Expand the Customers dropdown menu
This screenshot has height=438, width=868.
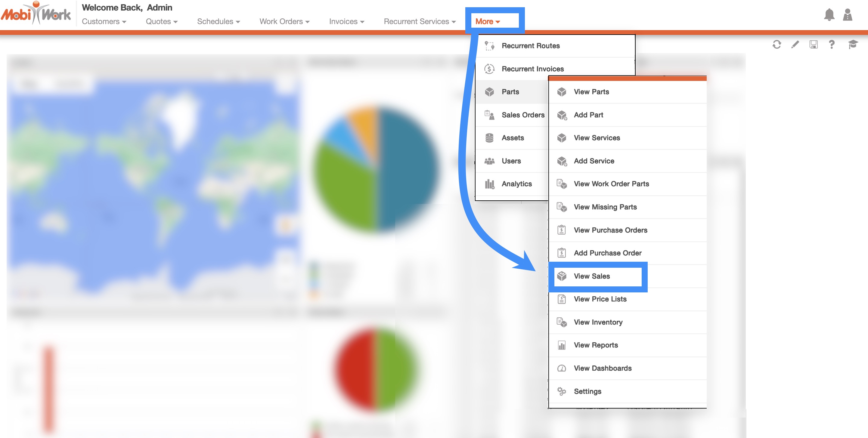pyautogui.click(x=104, y=22)
